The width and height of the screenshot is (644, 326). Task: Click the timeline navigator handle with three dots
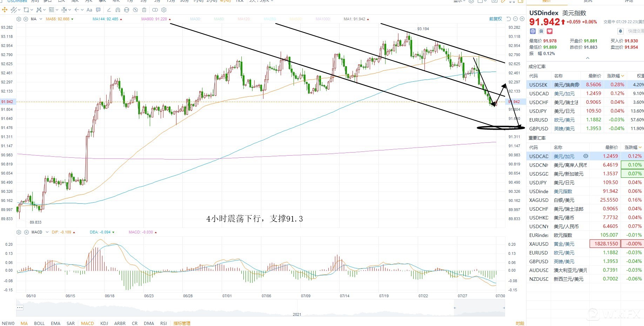20,308
